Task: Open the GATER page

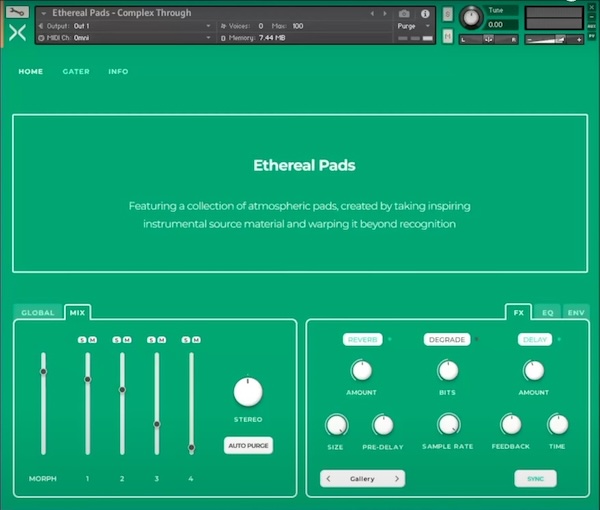Action: point(76,72)
